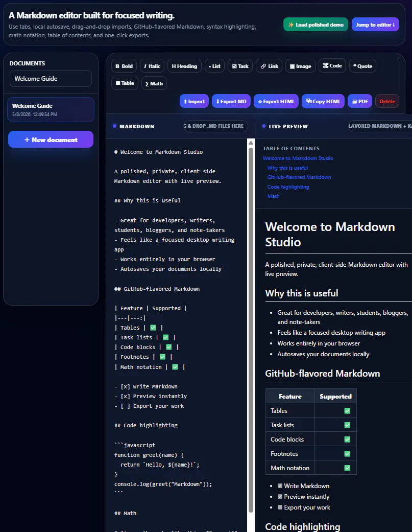Insert a bullet List item
This screenshot has height=532, width=412.
pos(215,66)
